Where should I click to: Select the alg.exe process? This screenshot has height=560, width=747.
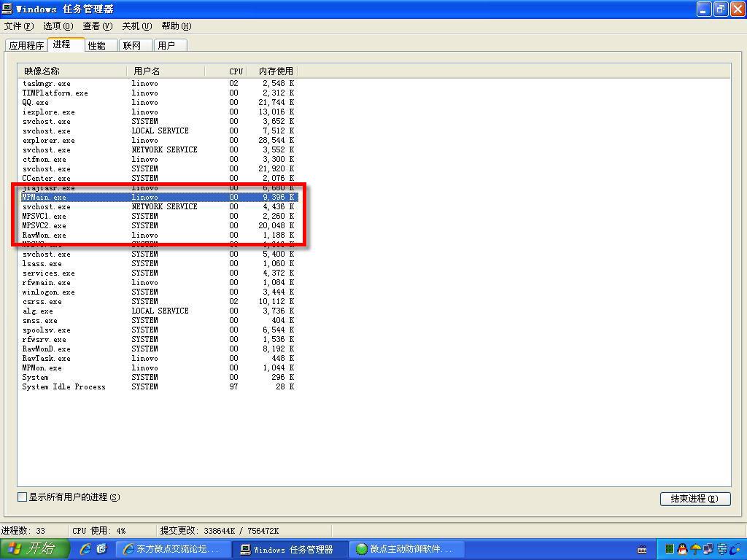point(158,311)
